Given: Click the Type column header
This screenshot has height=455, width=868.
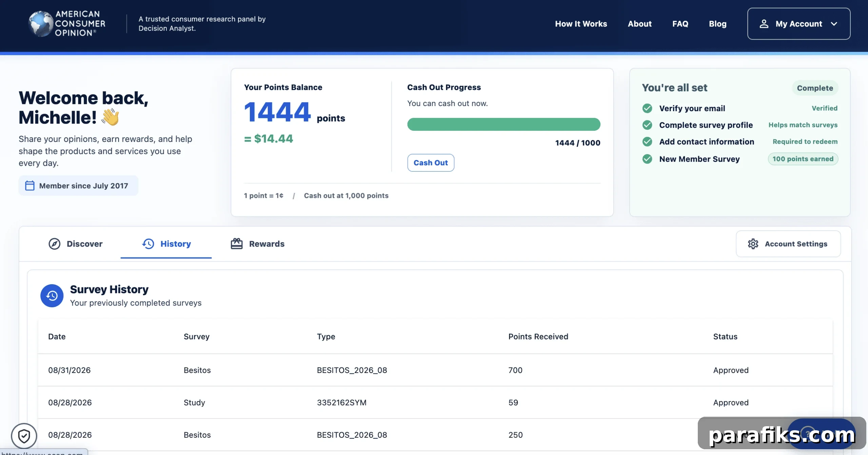Looking at the screenshot, I should click(x=326, y=336).
